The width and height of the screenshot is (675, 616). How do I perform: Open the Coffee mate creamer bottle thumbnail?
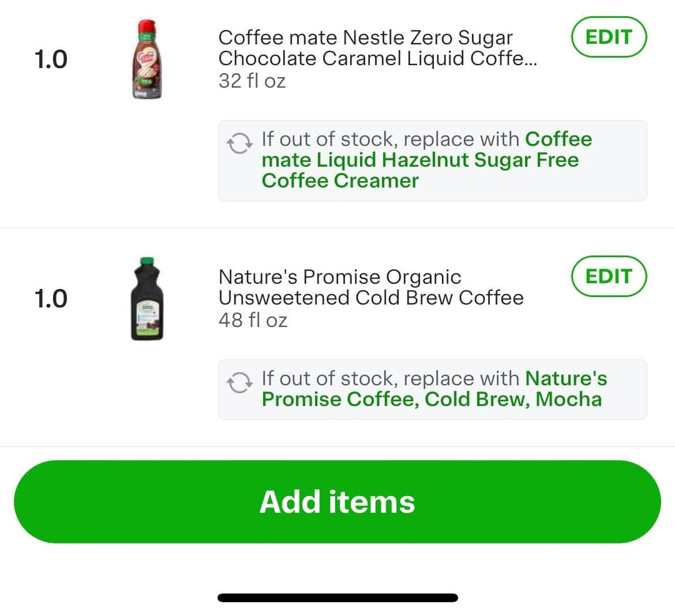pyautogui.click(x=147, y=59)
